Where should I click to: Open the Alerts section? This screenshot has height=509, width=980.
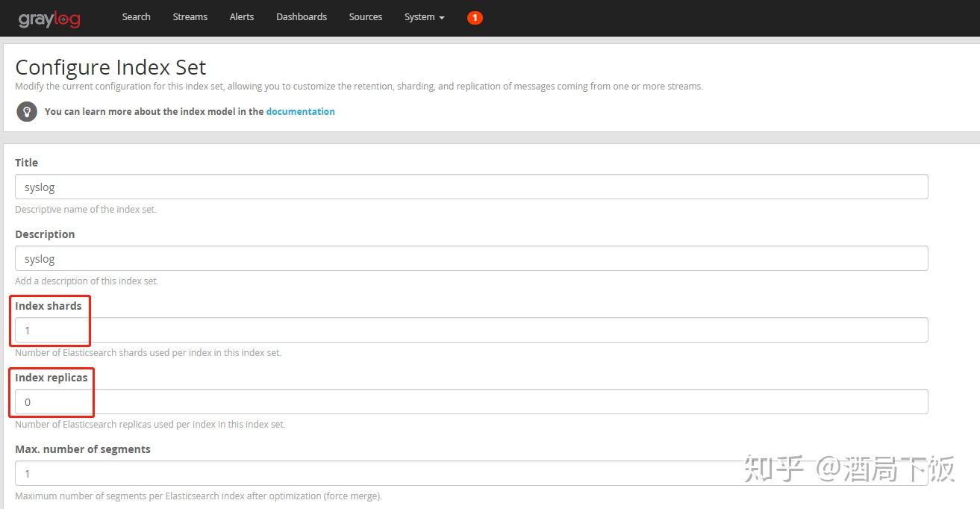(241, 16)
